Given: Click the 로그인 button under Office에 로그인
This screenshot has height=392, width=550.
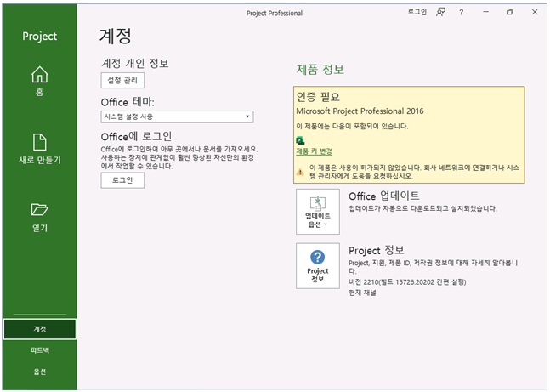Looking at the screenshot, I should pos(122,180).
